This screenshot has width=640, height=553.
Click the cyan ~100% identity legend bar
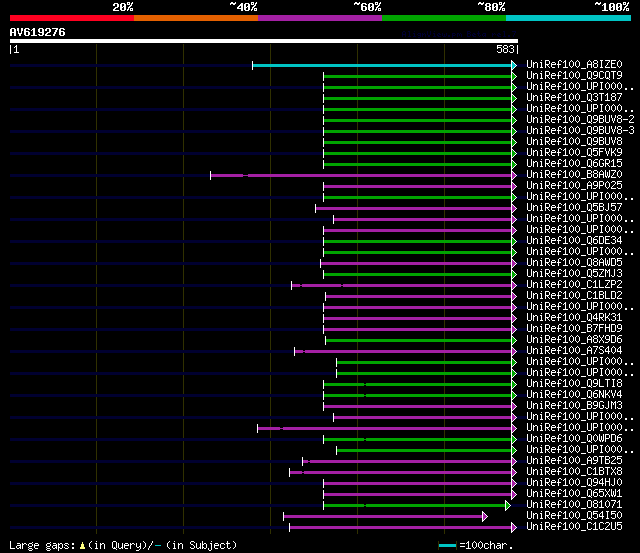pyautogui.click(x=569, y=18)
